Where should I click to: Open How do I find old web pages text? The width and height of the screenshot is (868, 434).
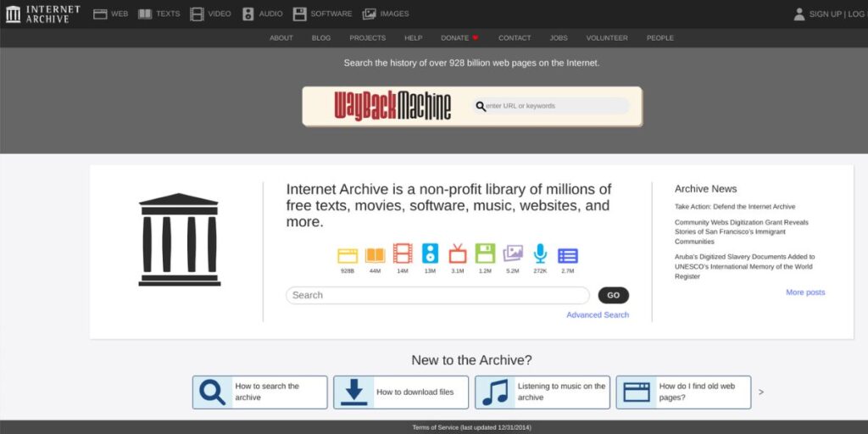697,392
